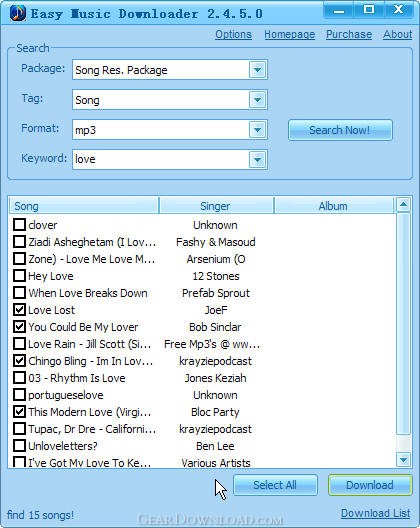Minimize the Easy Music Downloader window
This screenshot has height=528, width=420.
pyautogui.click(x=338, y=10)
